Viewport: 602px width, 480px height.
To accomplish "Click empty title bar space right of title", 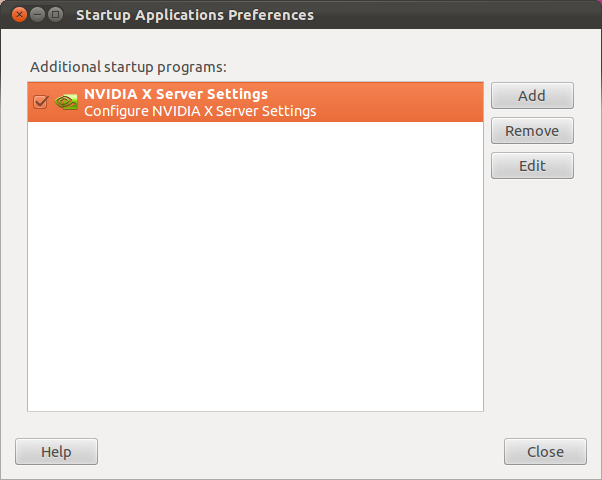I will [450, 15].
